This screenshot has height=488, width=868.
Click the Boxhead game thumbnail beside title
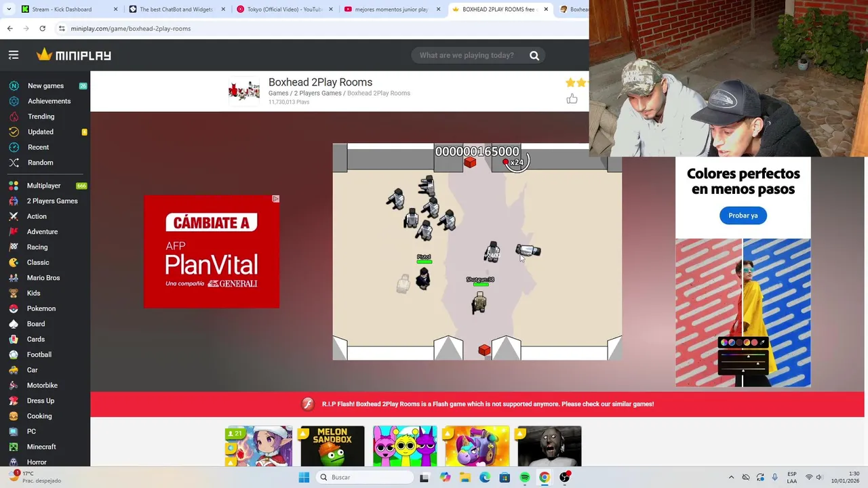coord(244,90)
